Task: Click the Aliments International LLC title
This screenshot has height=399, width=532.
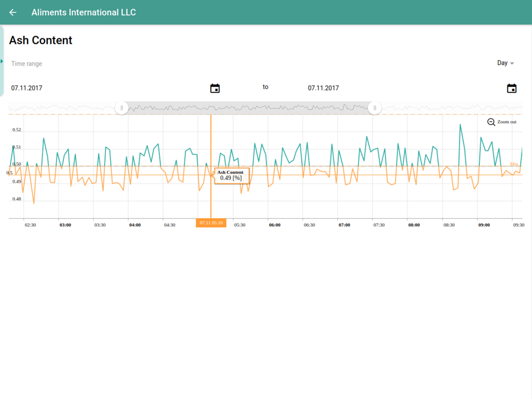Action: (x=84, y=12)
